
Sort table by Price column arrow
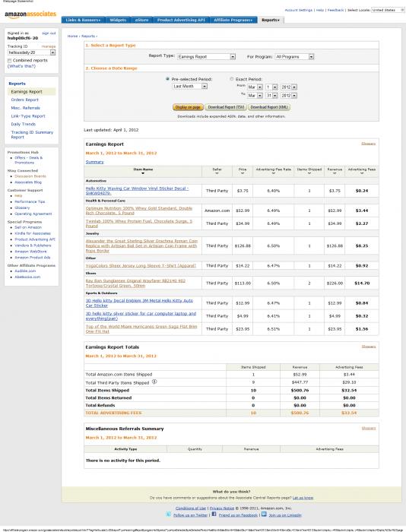pos(243,173)
